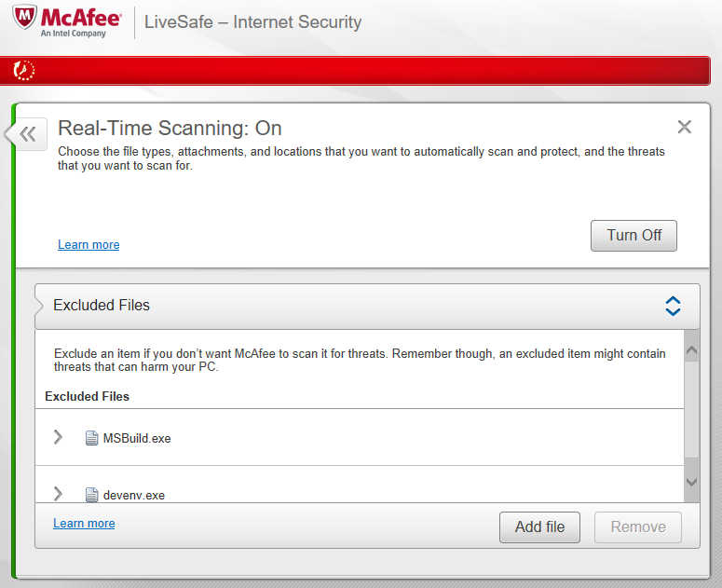Click the LiveSafe – Internet Security title

point(252,22)
